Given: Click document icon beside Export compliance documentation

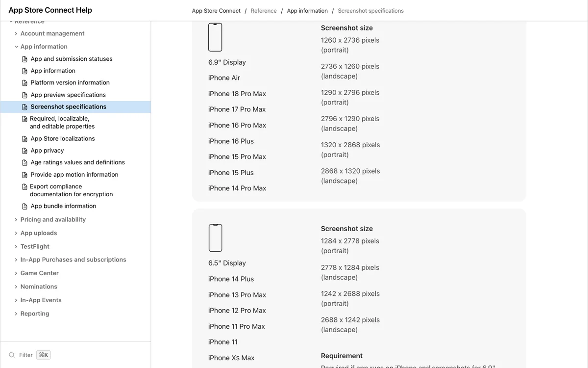Looking at the screenshot, I should coord(25,186).
